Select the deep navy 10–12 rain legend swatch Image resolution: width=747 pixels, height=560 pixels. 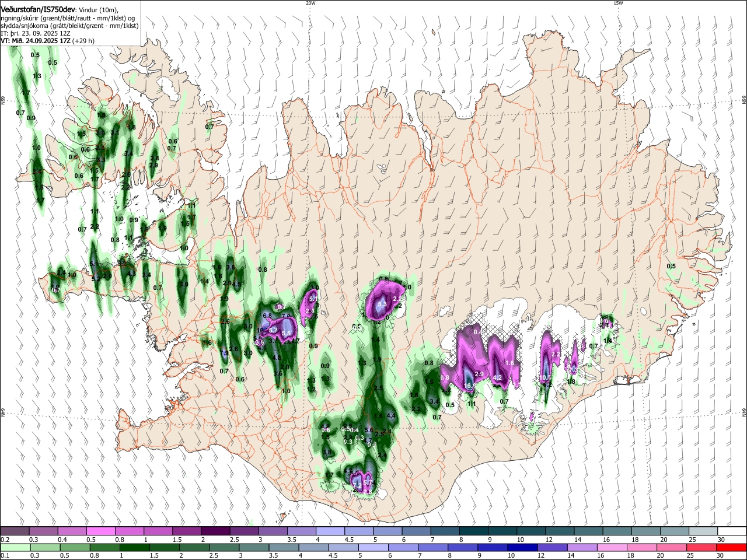pos(522,547)
